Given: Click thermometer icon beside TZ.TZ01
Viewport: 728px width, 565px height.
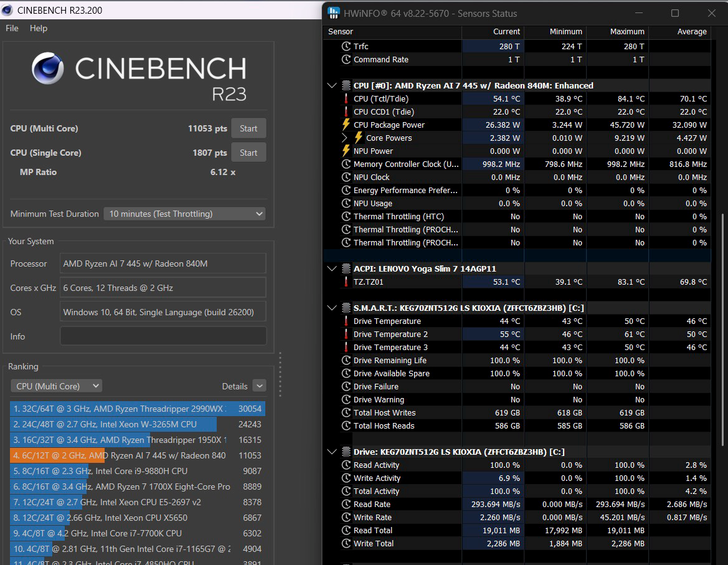Looking at the screenshot, I should click(346, 282).
